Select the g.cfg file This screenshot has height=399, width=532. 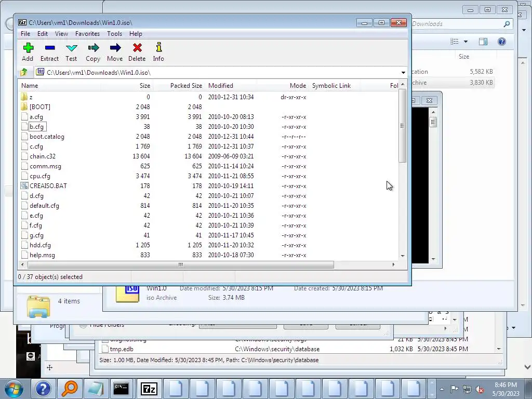click(37, 235)
